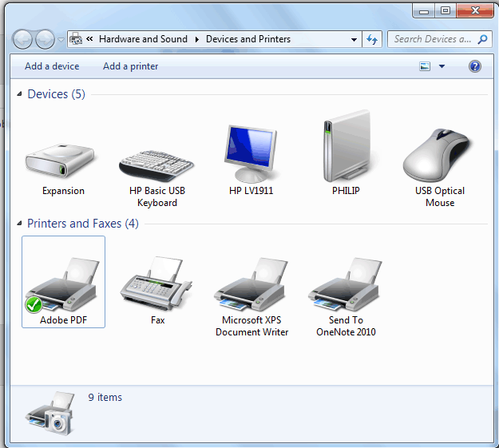Select the HP LV1911 monitor icon
Screen dimensions: 499x448
point(251,154)
